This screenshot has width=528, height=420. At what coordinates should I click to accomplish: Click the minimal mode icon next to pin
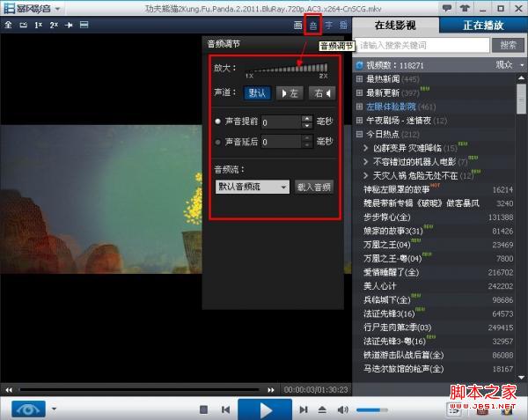tap(84, 25)
